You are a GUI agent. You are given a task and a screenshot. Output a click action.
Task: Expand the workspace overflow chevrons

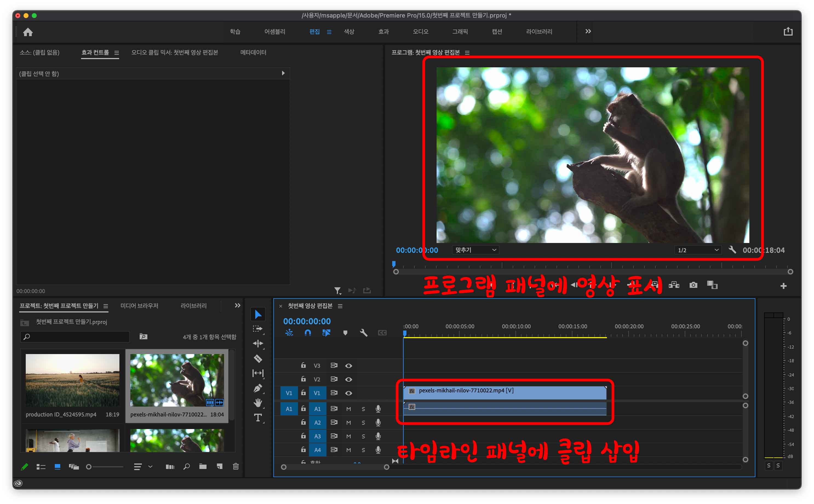[588, 31]
